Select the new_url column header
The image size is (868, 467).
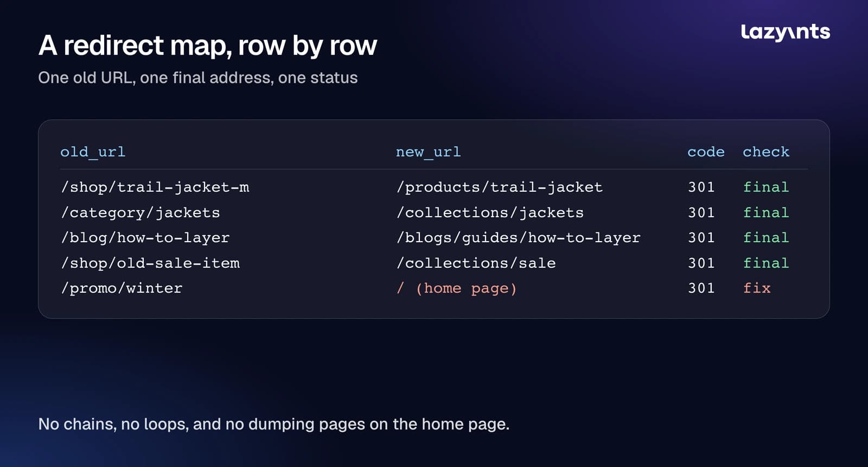click(x=428, y=152)
